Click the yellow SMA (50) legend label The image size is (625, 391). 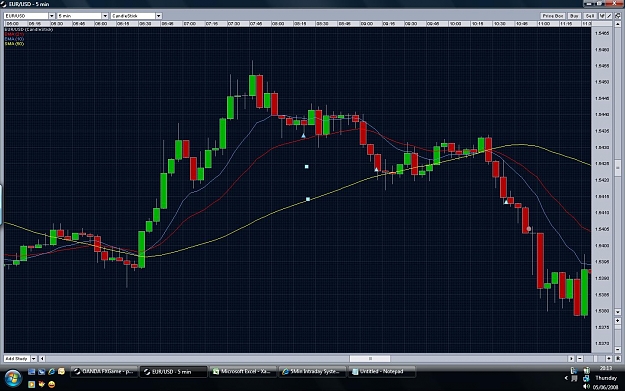(x=14, y=44)
